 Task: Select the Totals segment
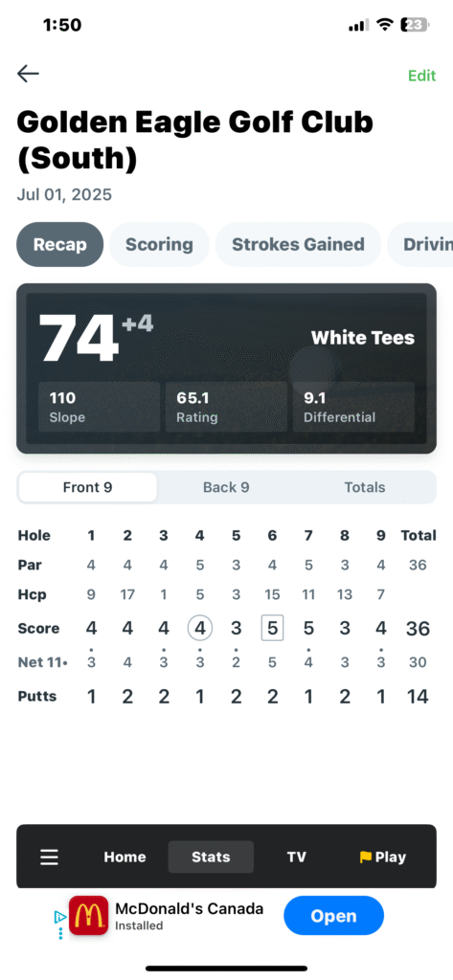pyautogui.click(x=365, y=487)
